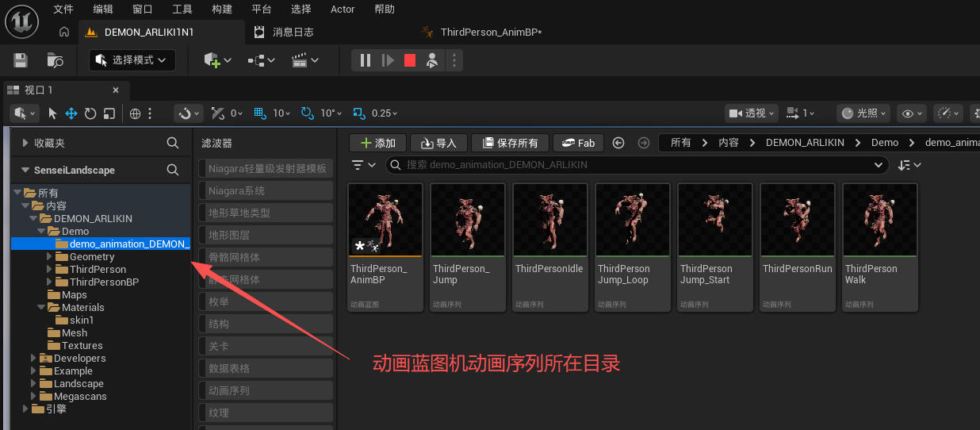Viewport: 980px width, 430px height.
Task: Click the eject from player icon
Action: [432, 60]
